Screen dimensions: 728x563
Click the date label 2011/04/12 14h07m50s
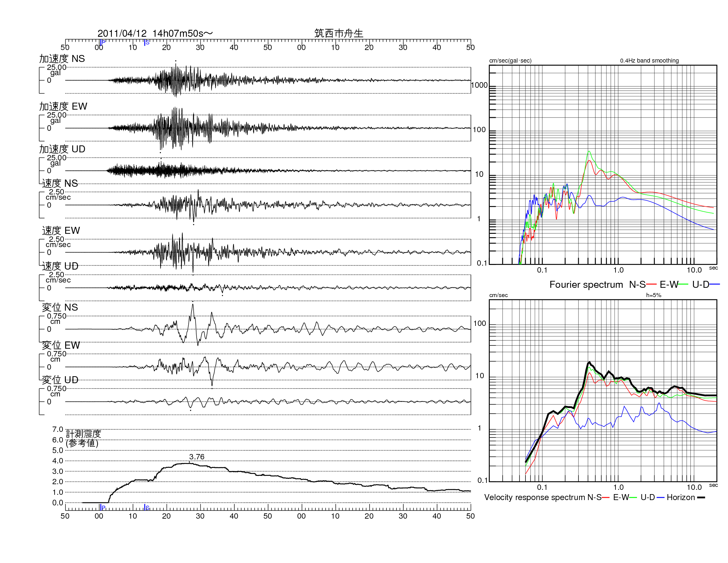click(155, 33)
